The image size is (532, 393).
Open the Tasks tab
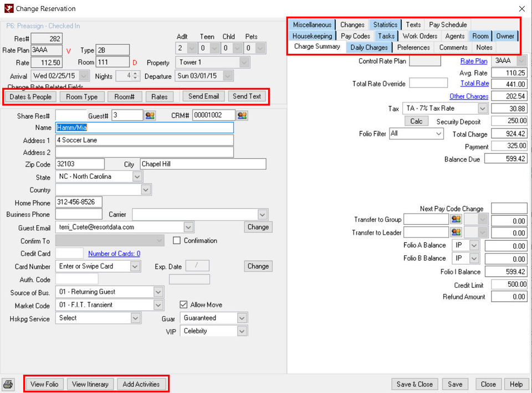[x=386, y=36]
